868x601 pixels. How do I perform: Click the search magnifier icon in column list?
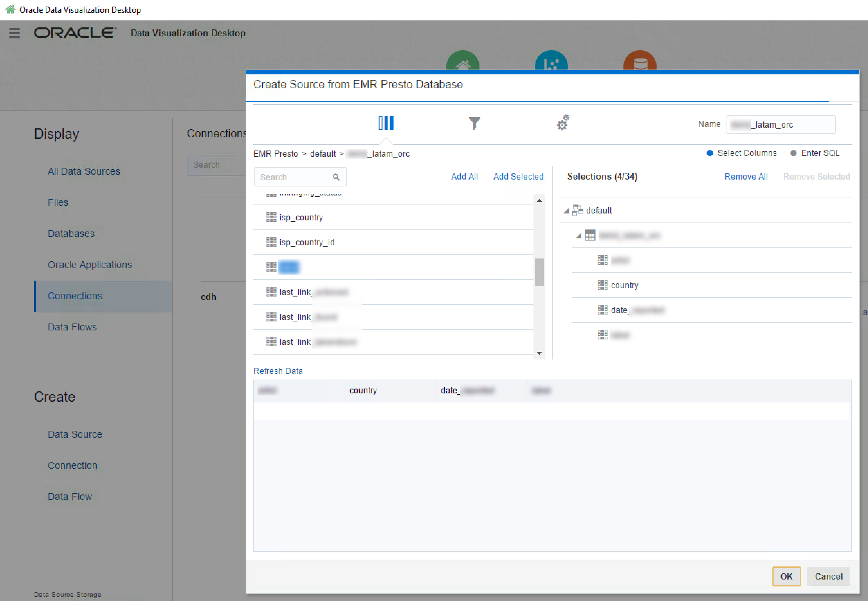pyautogui.click(x=336, y=177)
